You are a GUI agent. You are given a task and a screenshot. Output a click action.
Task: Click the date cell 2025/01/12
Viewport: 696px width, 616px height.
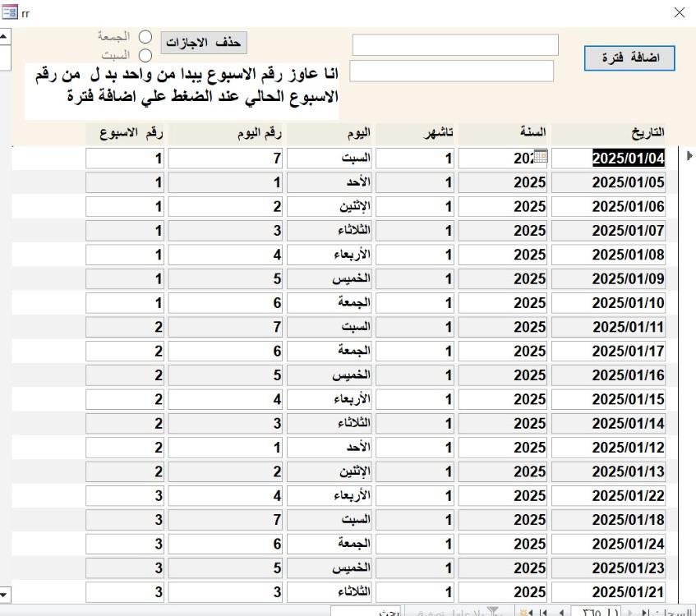point(608,448)
